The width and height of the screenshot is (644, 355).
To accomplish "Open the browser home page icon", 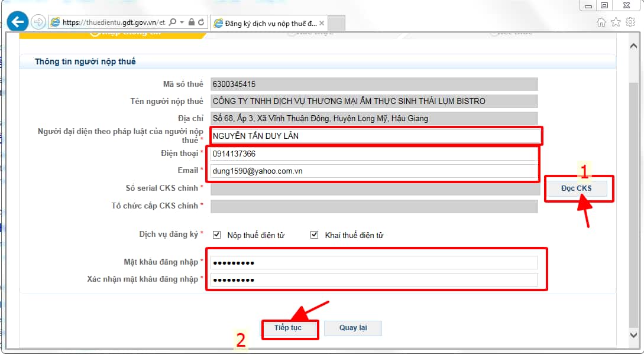I will click(x=601, y=22).
